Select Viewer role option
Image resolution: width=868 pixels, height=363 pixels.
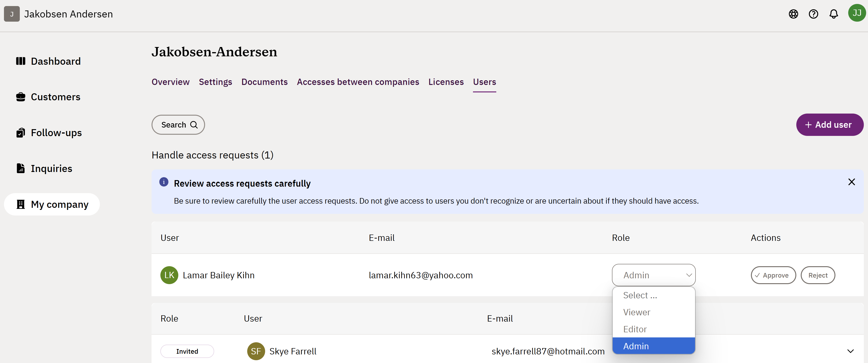click(x=637, y=312)
